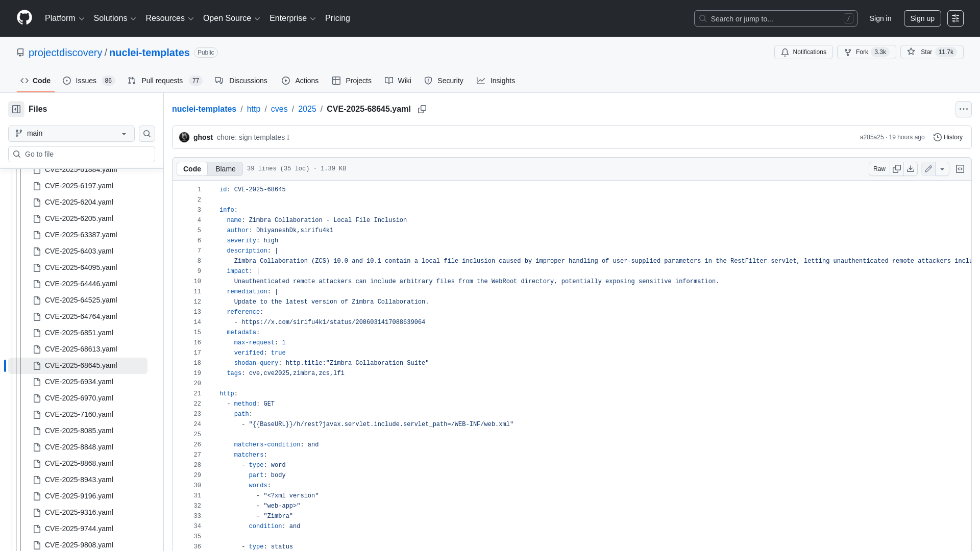The width and height of the screenshot is (980, 551).
Task: Edit the file with the pencil icon
Action: tap(928, 168)
